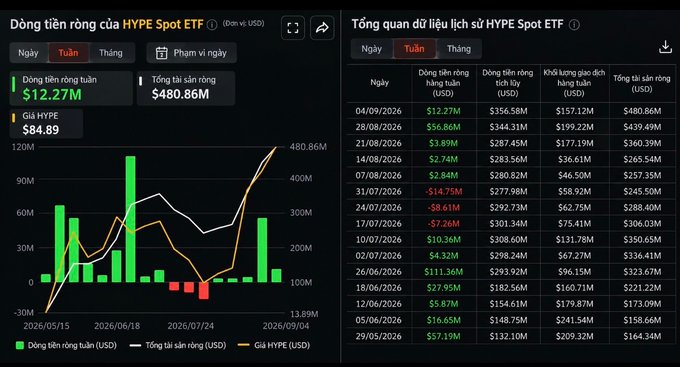Click Tổng tài sản ròng $480.86M card
The image size is (680, 367).
coord(186,88)
